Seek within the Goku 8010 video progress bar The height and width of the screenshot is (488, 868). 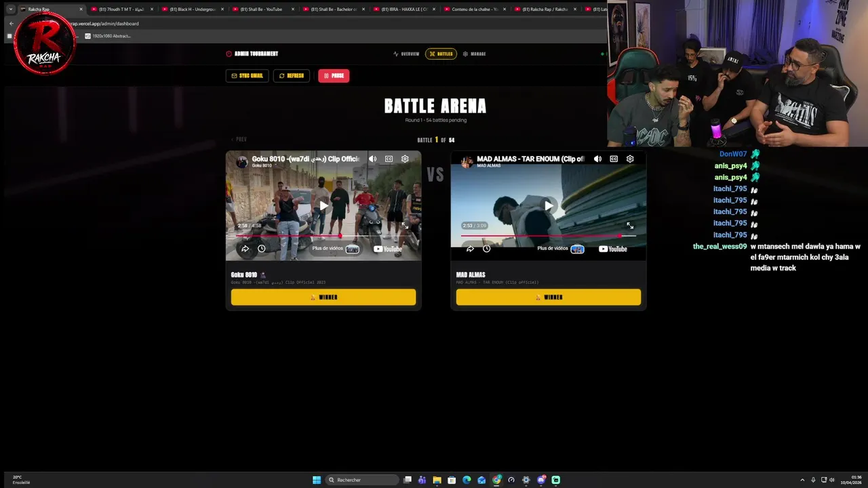click(323, 236)
